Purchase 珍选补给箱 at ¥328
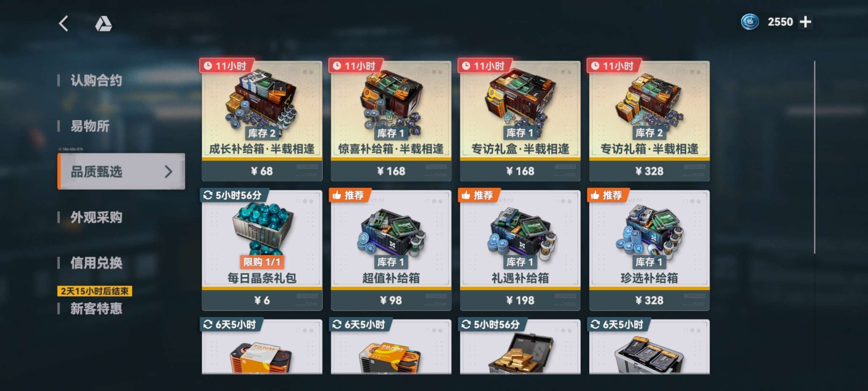This screenshot has height=391, width=868. 649,300
